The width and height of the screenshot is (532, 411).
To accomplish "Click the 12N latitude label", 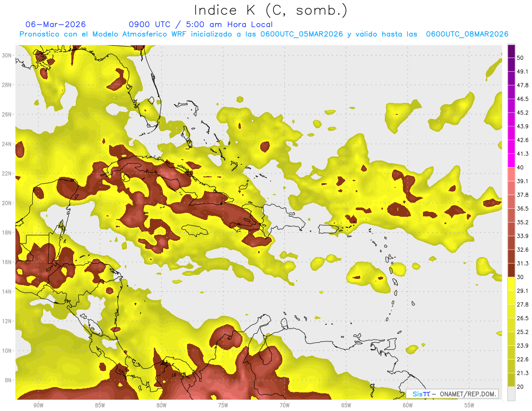I will tap(7, 321).
